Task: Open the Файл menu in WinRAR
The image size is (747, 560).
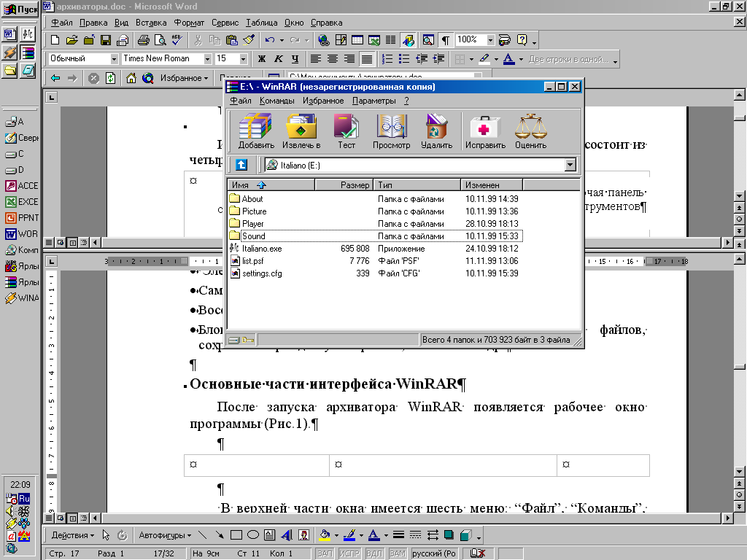Action: point(241,101)
